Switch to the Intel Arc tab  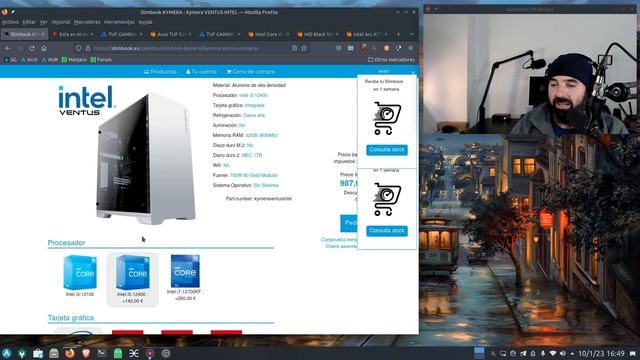click(x=367, y=34)
